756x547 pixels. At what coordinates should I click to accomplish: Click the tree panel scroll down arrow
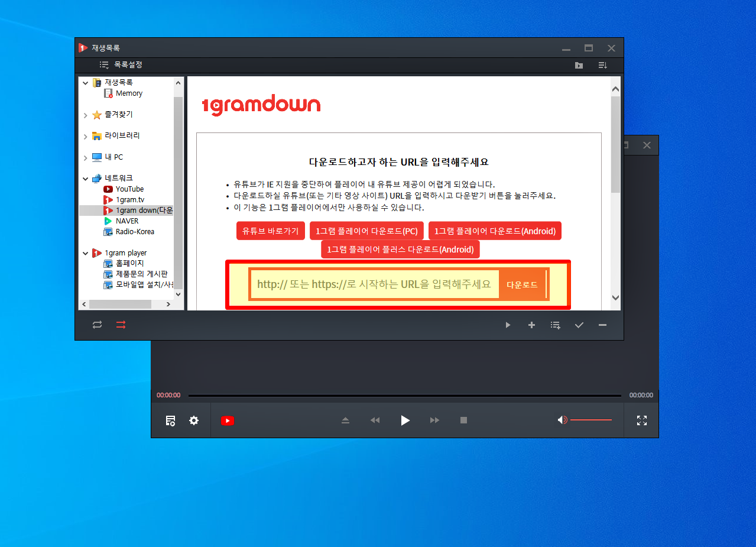[179, 293]
